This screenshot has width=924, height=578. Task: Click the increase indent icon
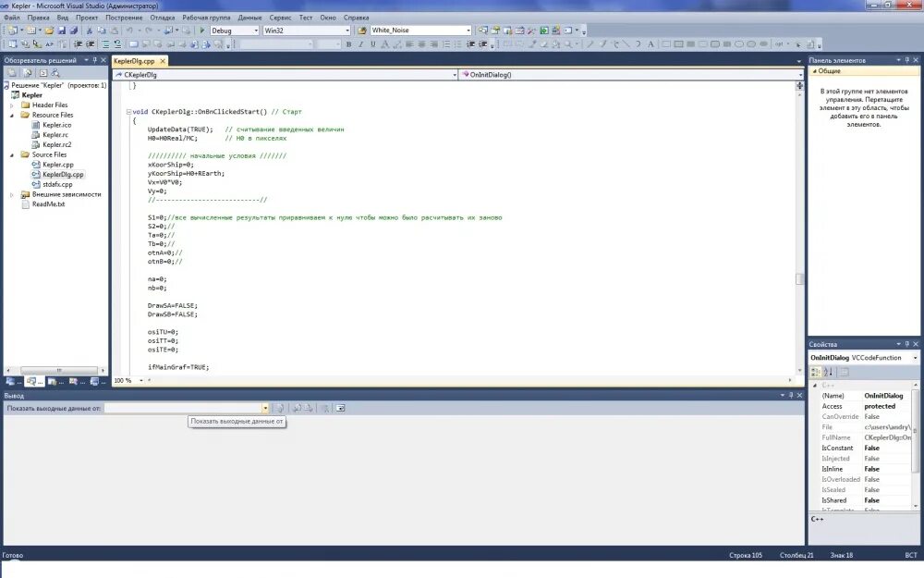coord(91,44)
